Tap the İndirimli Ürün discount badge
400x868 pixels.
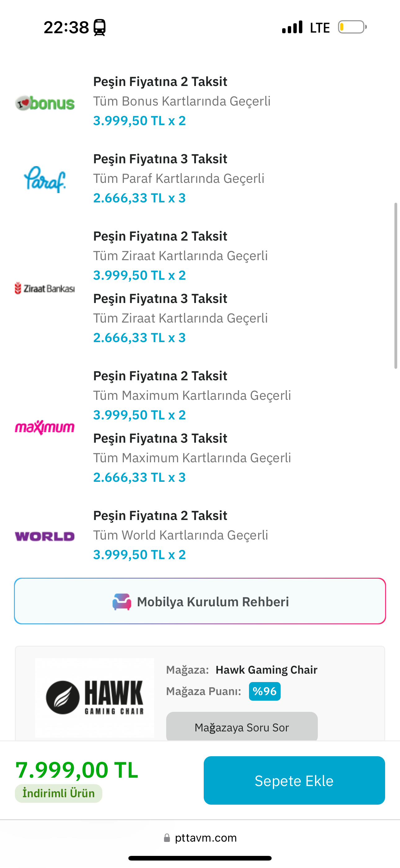59,793
